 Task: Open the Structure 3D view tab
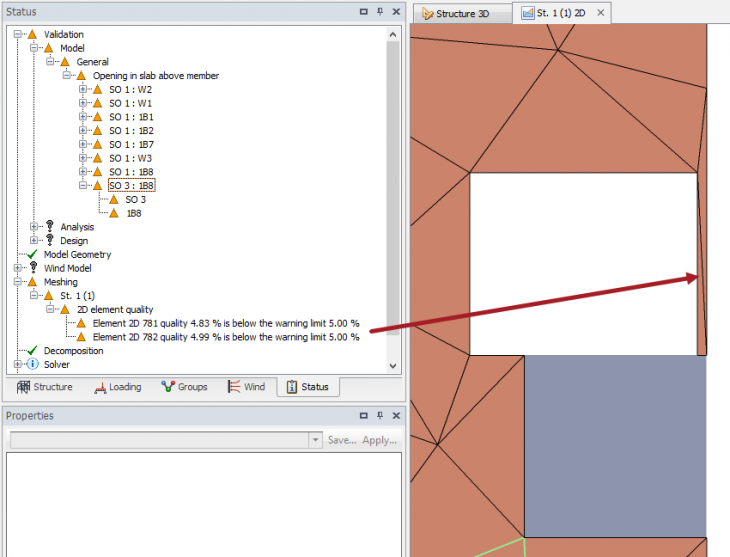[x=462, y=14]
